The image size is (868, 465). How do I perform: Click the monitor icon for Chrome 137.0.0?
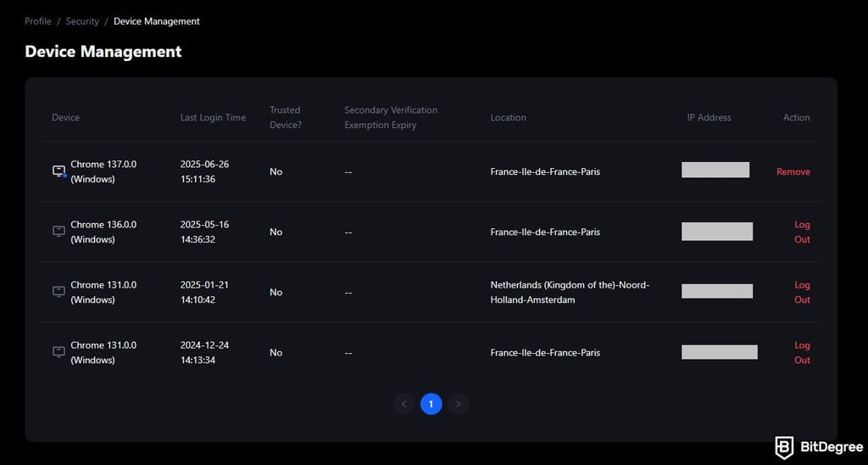[x=59, y=171]
